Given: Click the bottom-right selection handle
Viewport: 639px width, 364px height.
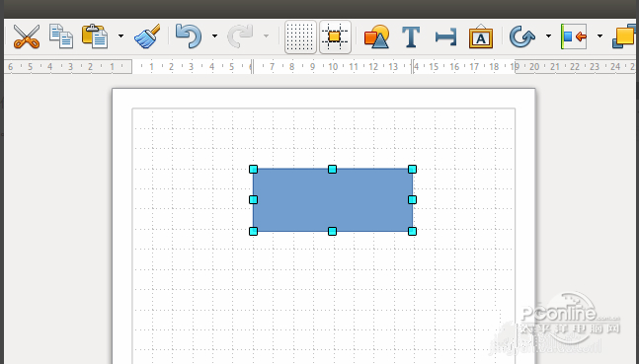Looking at the screenshot, I should point(412,231).
